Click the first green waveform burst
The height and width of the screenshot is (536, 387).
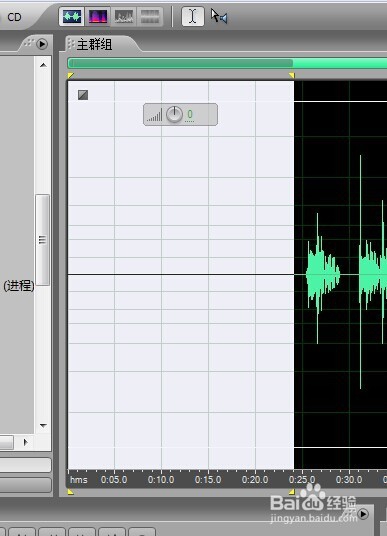[322, 275]
